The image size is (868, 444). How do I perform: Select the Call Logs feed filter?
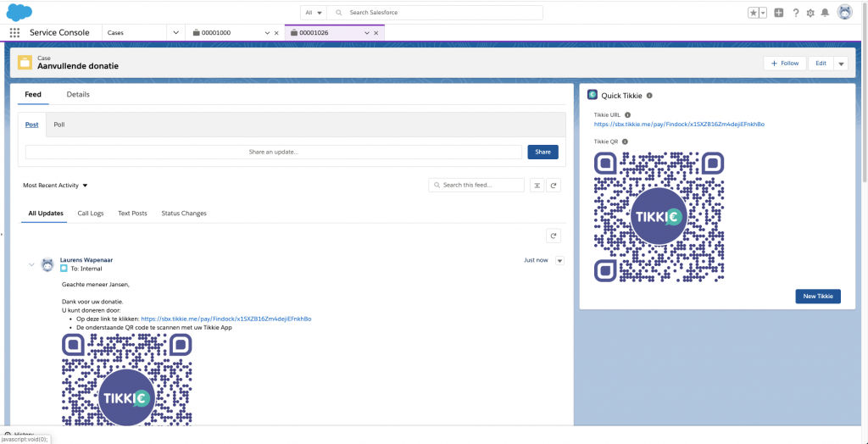[x=91, y=214]
